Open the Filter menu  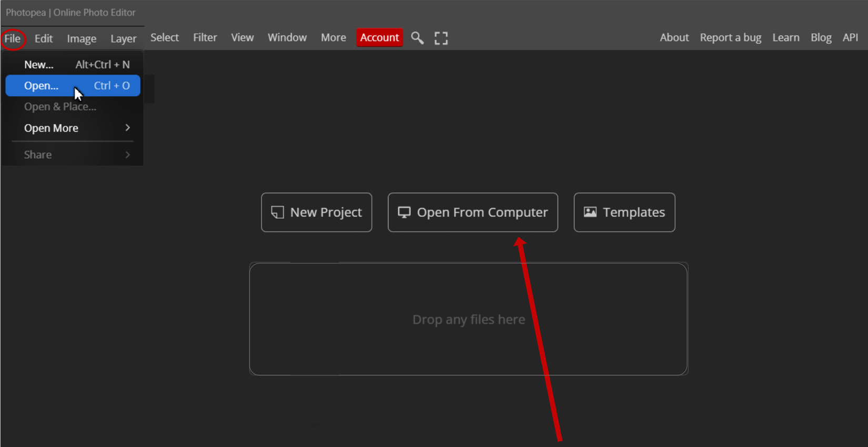click(205, 37)
